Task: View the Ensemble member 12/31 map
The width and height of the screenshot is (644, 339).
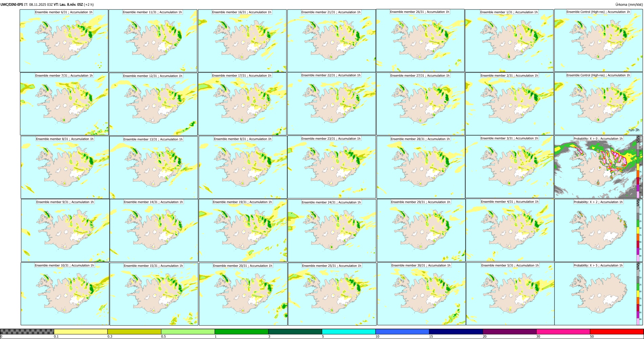Action: coord(153,104)
